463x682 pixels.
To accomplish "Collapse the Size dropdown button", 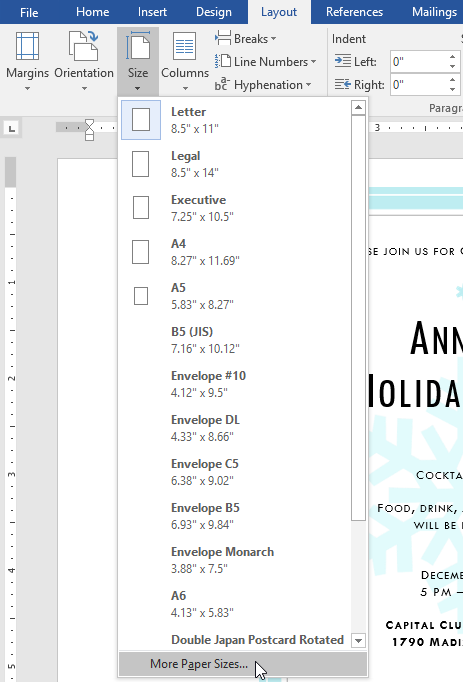I will tap(138, 61).
